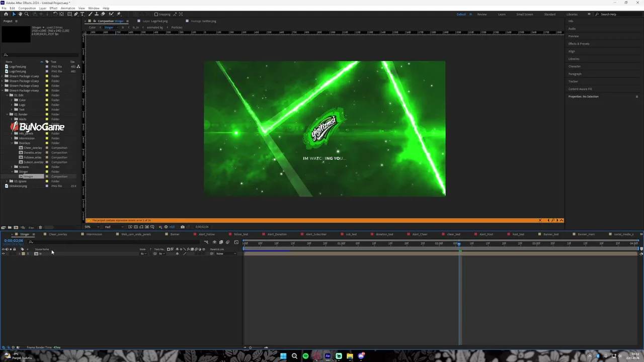Select the Pen tool

pyautogui.click(x=76, y=14)
